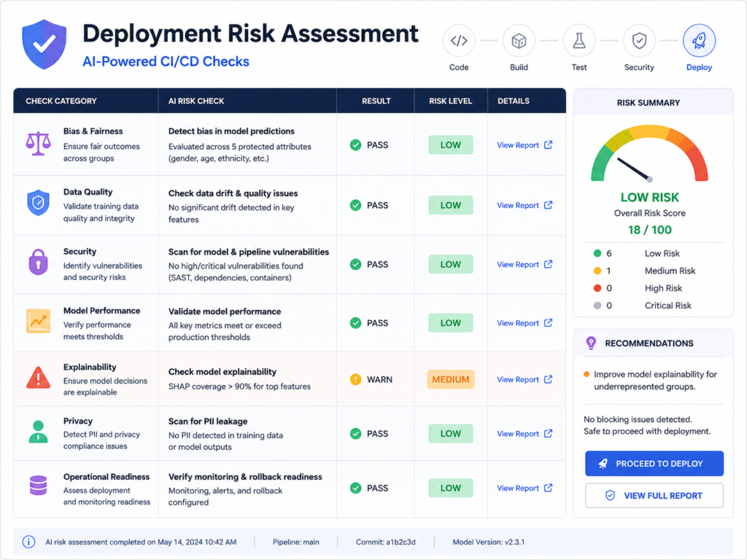747x560 pixels.
Task: Click the Data Quality shield icon
Action: click(x=38, y=203)
